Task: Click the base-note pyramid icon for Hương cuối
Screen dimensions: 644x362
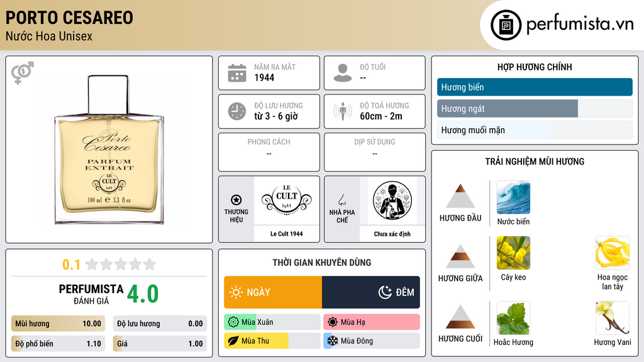Action: coord(460,317)
